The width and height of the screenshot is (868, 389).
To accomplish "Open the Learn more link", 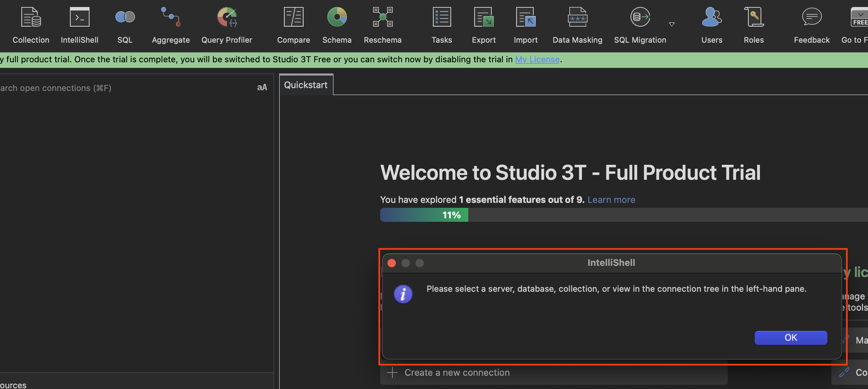I will tap(611, 199).
